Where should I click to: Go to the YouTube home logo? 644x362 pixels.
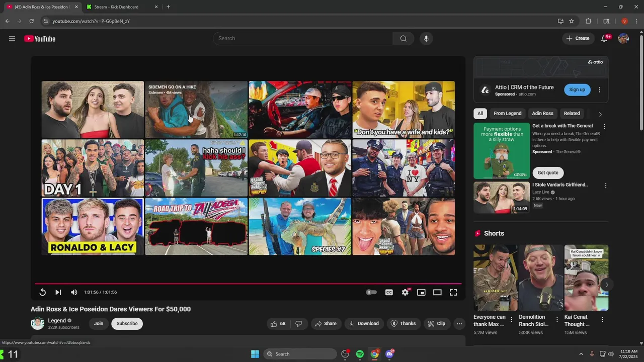(40, 39)
